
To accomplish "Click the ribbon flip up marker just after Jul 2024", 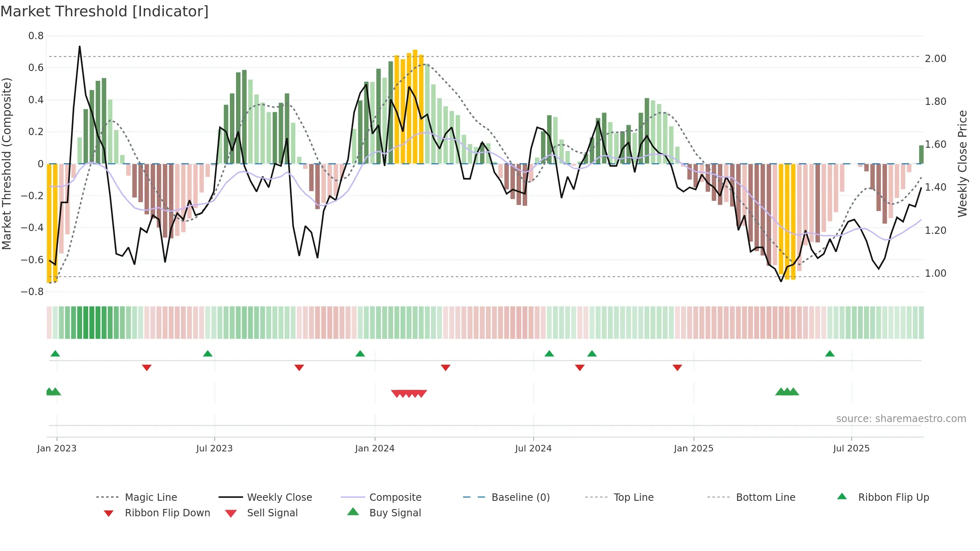I will [549, 353].
